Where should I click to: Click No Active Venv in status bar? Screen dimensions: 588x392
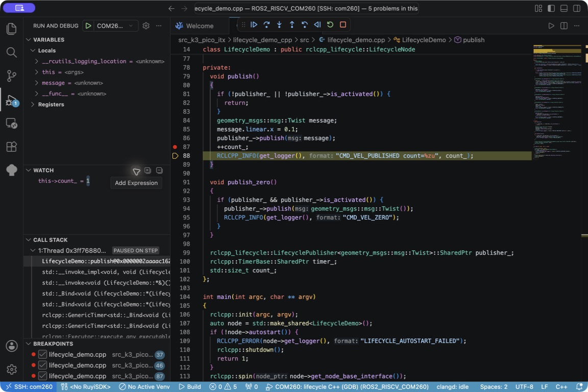144,387
